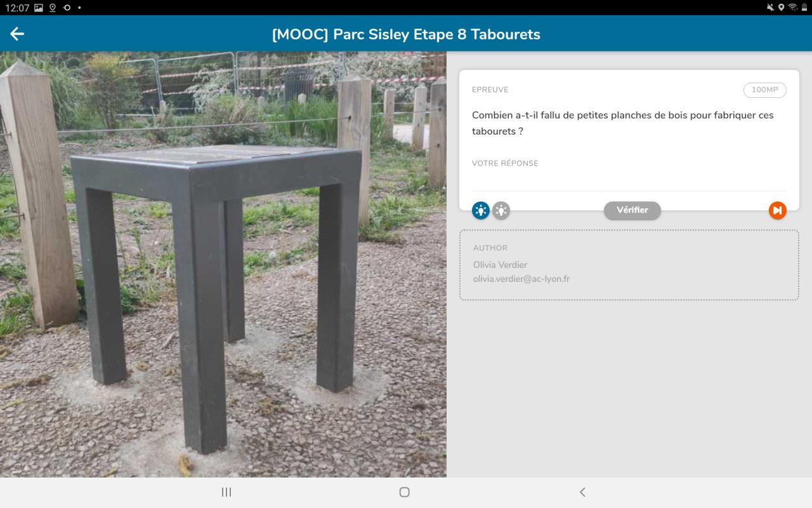The image size is (812, 508).
Task: Tap the blue hint lightbulb icon
Action: (x=480, y=210)
